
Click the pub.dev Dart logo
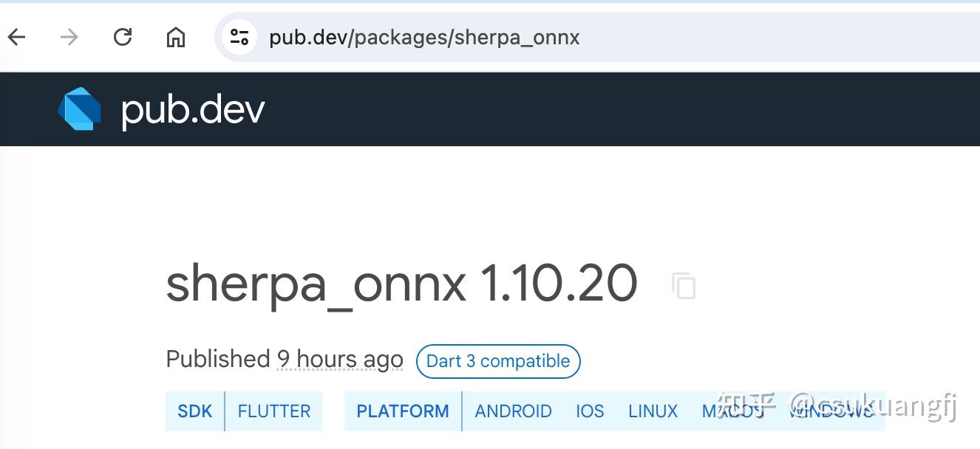click(x=79, y=109)
